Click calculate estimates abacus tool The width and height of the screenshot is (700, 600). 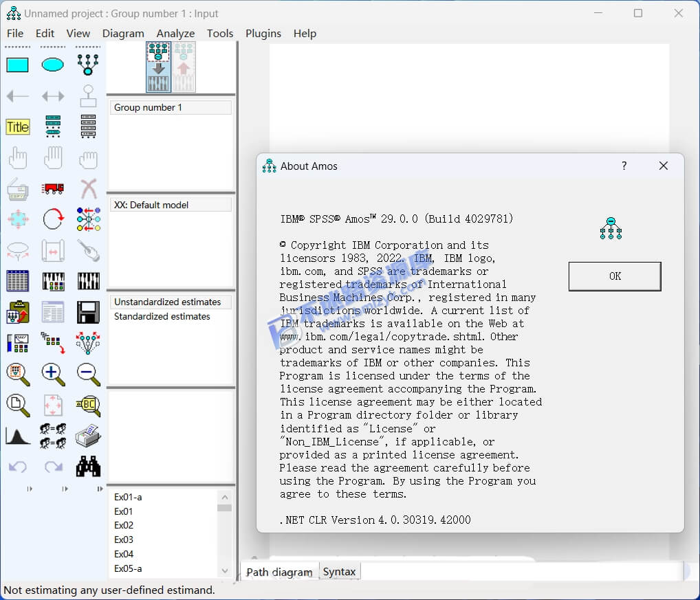tap(89, 282)
